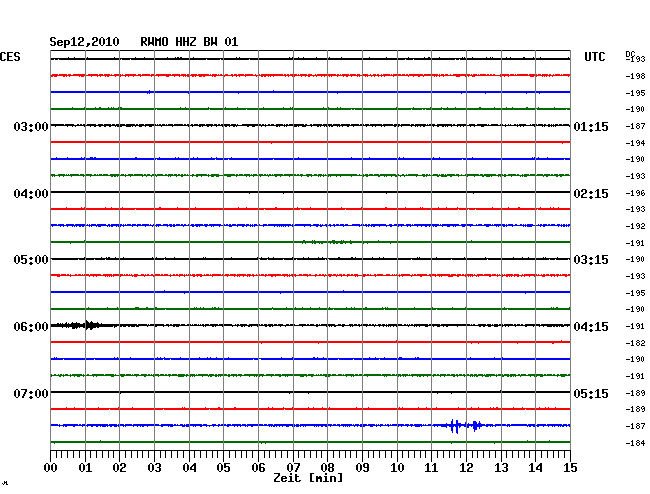This screenshot has height=494, width=650.
Task: Click minute 12 on time axis
Action: point(466,468)
